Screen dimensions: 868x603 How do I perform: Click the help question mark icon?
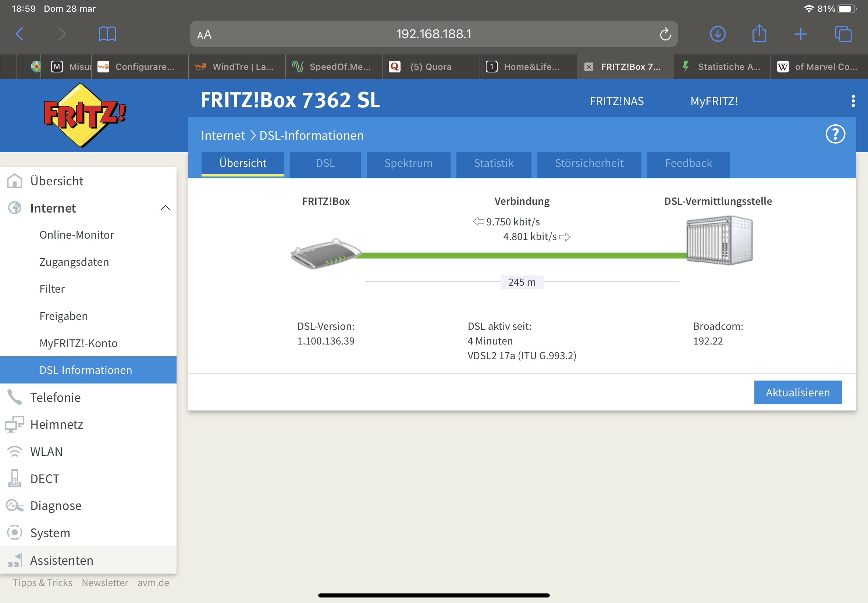tap(835, 135)
